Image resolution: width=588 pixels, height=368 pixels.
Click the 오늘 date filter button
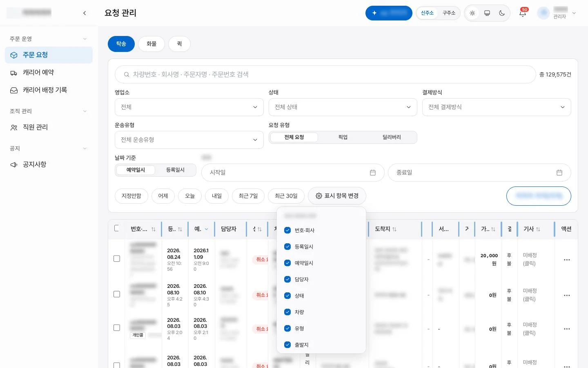tap(190, 196)
